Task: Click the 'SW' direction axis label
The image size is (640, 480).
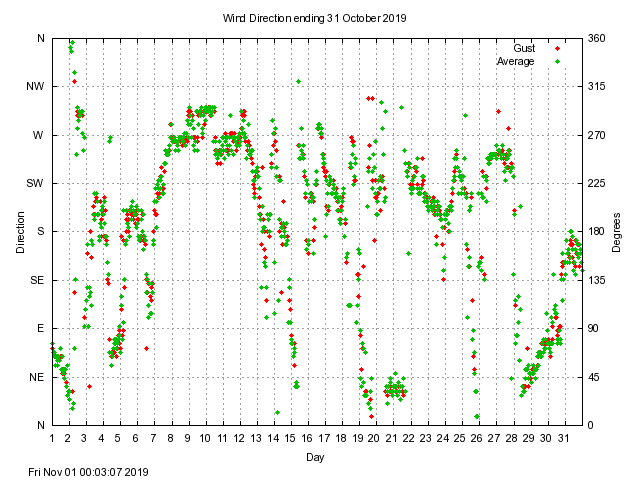Action: point(35,183)
